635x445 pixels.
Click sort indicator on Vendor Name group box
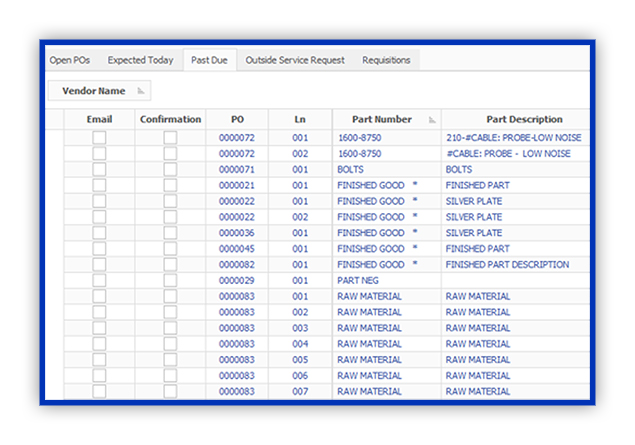tap(141, 91)
